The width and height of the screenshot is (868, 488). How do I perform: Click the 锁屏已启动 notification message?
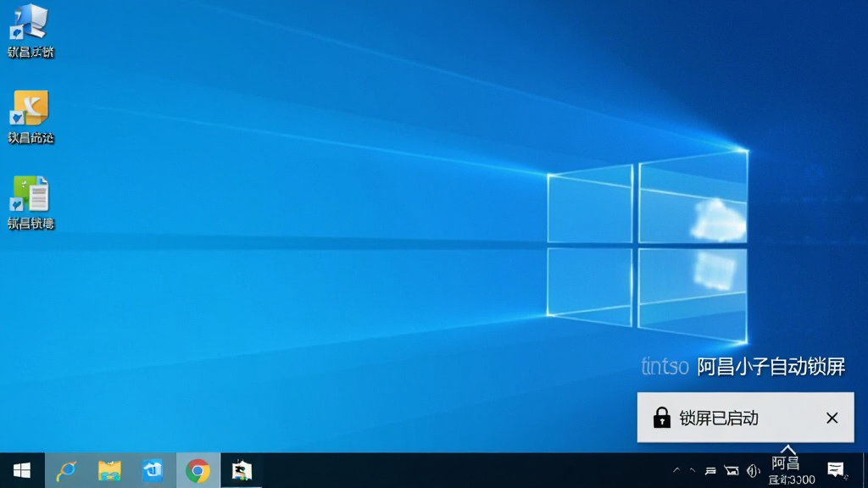(x=719, y=419)
